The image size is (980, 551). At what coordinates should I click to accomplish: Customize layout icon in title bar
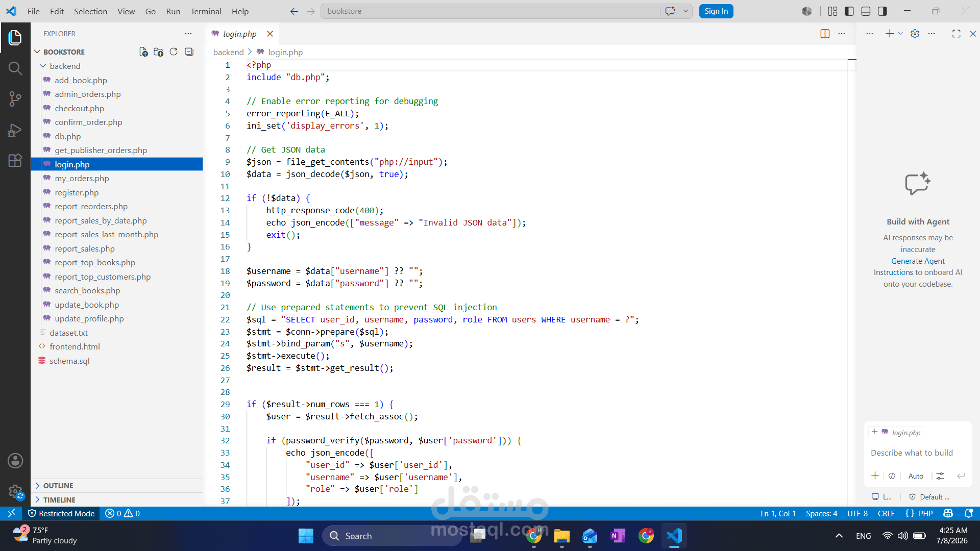832,11
